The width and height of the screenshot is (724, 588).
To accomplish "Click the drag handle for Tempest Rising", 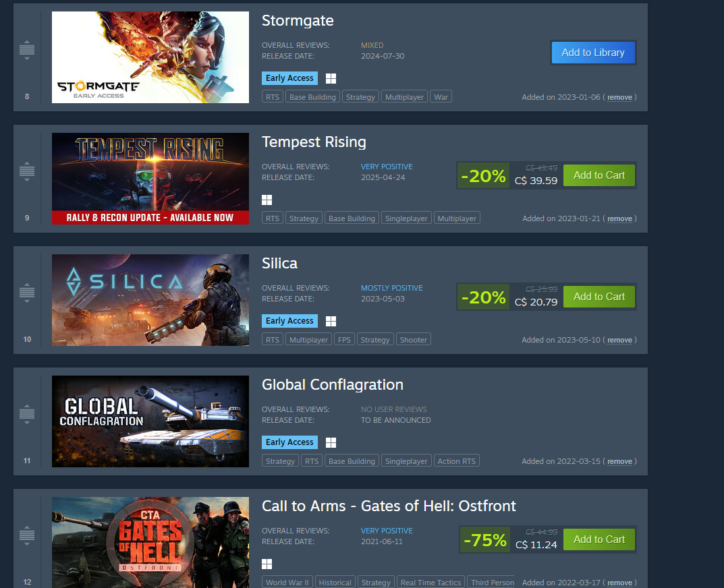I will tap(27, 171).
